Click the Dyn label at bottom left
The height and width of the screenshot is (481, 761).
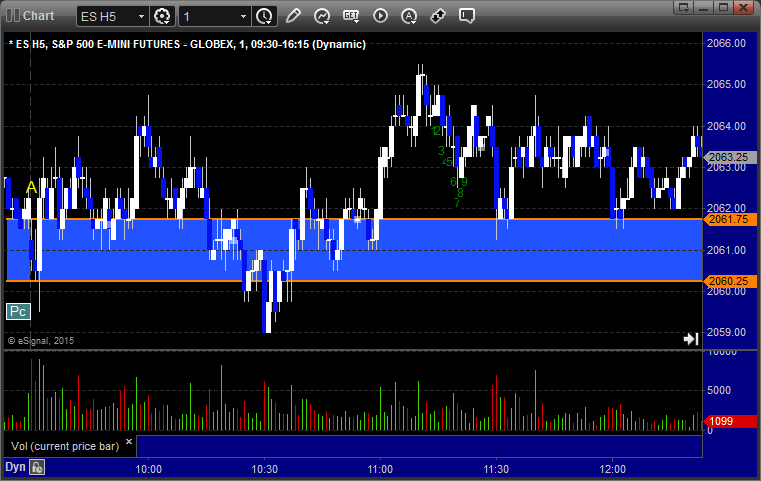[x=15, y=467]
